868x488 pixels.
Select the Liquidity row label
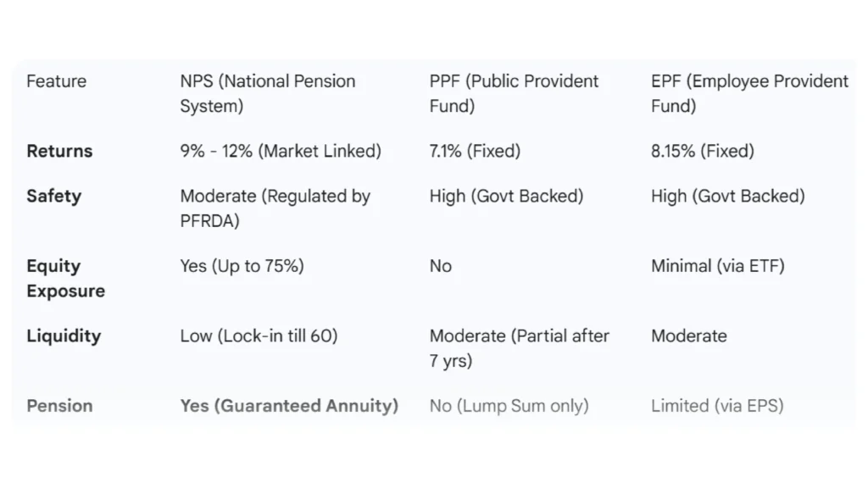click(x=64, y=335)
